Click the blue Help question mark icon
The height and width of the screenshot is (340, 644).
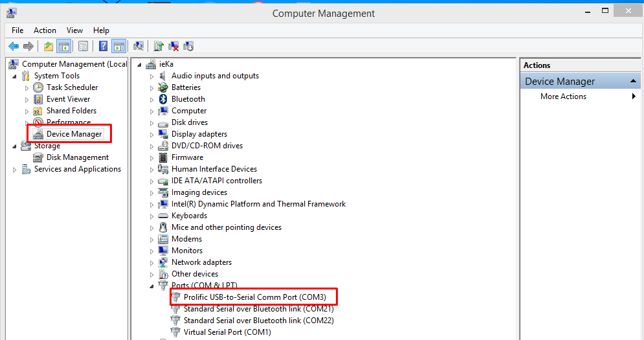click(103, 46)
